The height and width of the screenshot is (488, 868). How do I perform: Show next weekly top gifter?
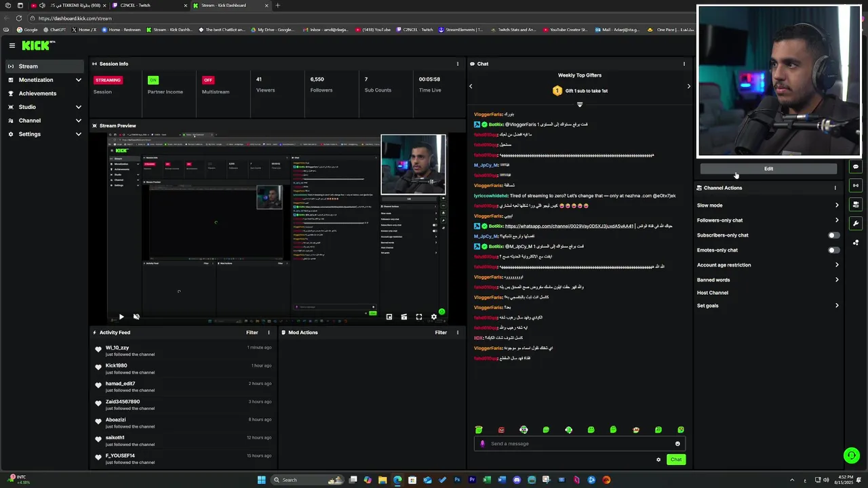[688, 86]
